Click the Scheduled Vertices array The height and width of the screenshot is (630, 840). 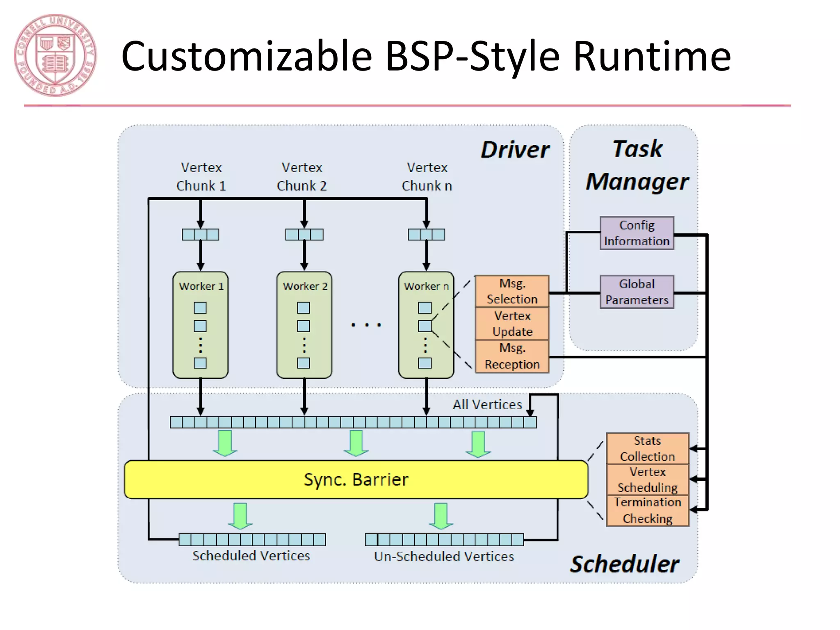pos(252,539)
